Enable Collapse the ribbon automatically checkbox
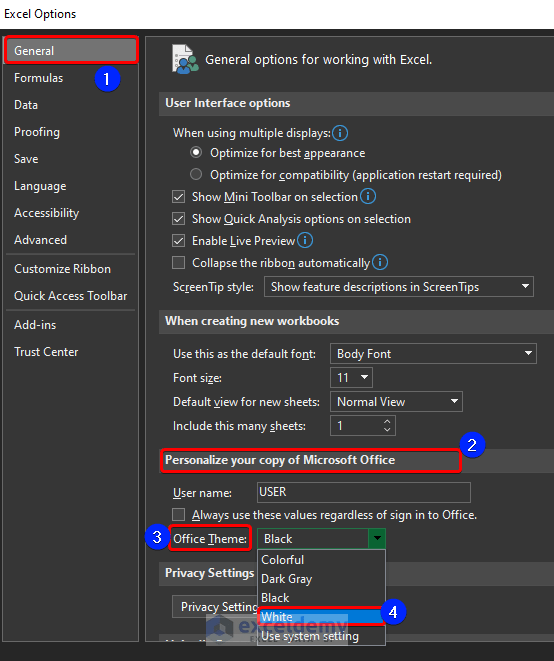The height and width of the screenshot is (661, 554). [178, 263]
